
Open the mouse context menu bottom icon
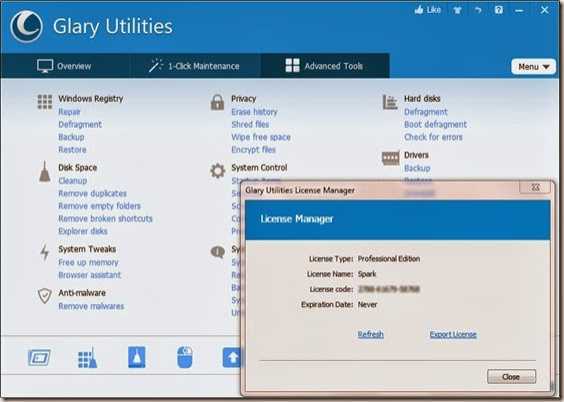point(185,357)
